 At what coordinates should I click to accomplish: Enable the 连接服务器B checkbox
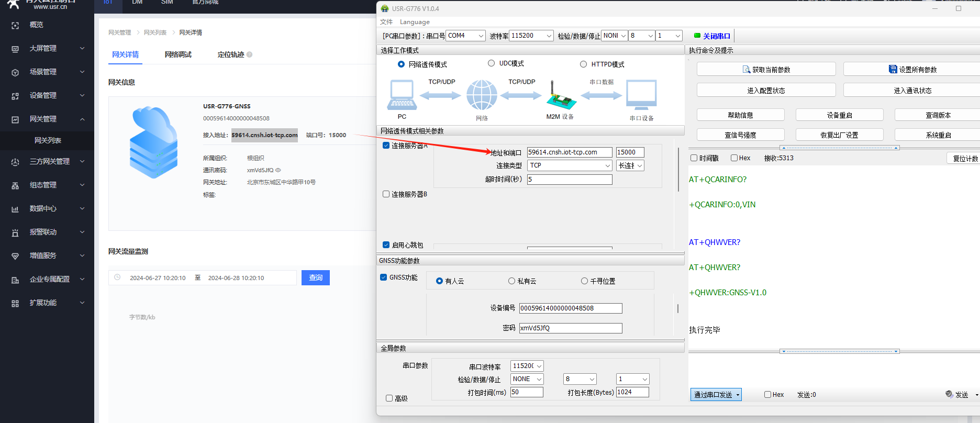pos(386,194)
